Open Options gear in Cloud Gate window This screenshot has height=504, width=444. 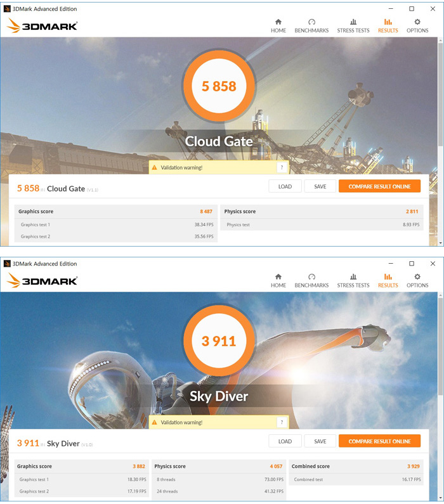coord(417,22)
